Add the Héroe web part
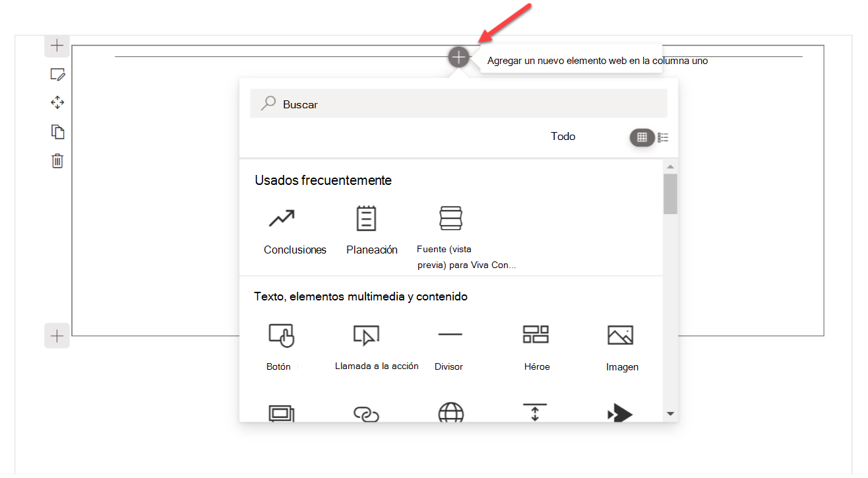Viewport: 868px width, 478px height. [536, 335]
